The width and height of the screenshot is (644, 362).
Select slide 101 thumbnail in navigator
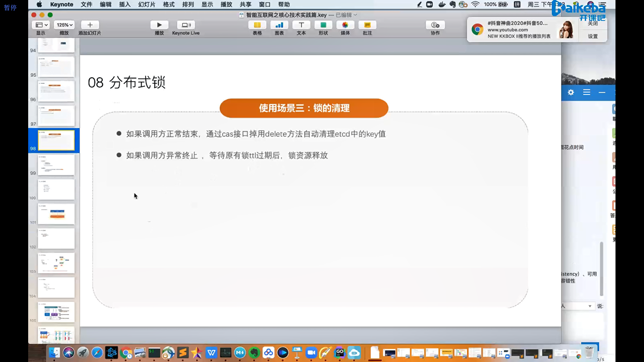click(56, 214)
